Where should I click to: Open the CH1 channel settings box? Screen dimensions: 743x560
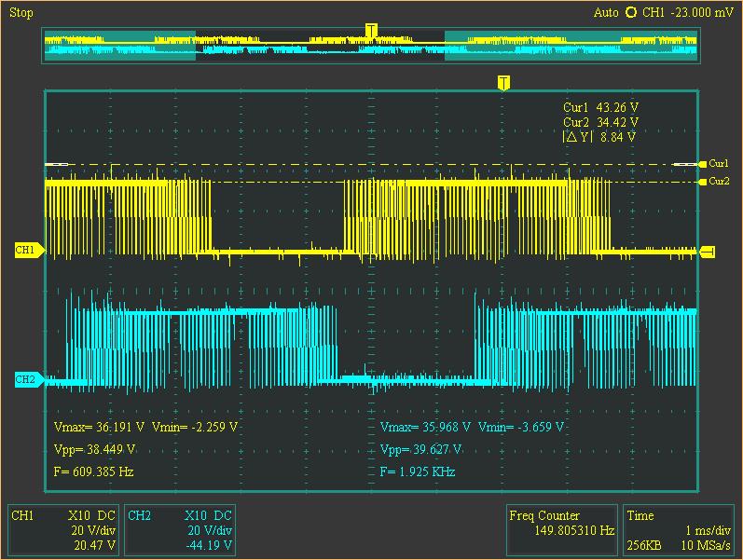click(62, 530)
